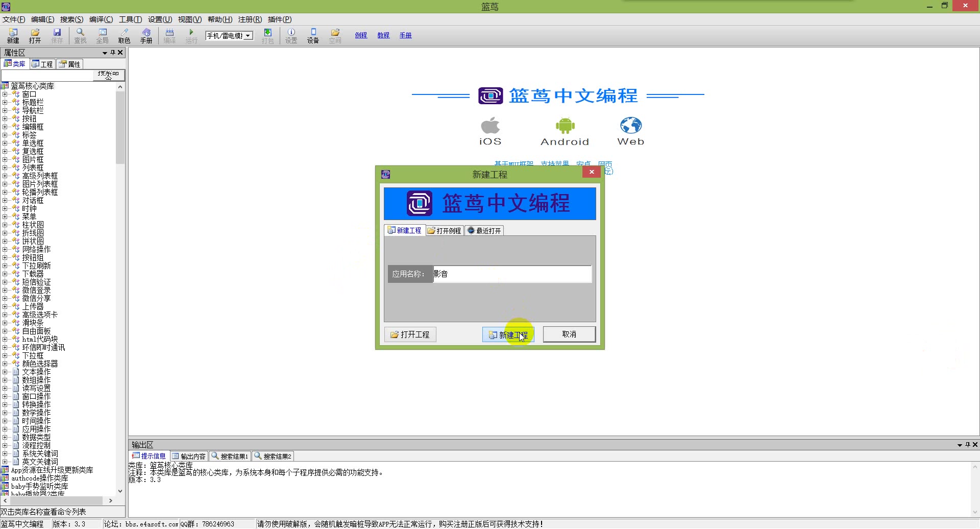Expand the 网络操作 tree node
The width and height of the screenshot is (980, 529).
tap(5, 250)
